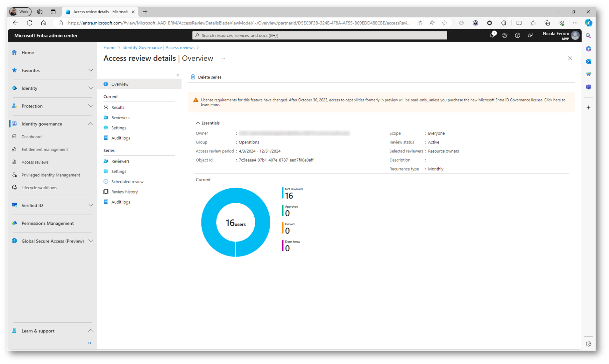Viewport: 609px width, 364px height.
Task: Click the Approved 0 legend entry
Action: pos(290,211)
